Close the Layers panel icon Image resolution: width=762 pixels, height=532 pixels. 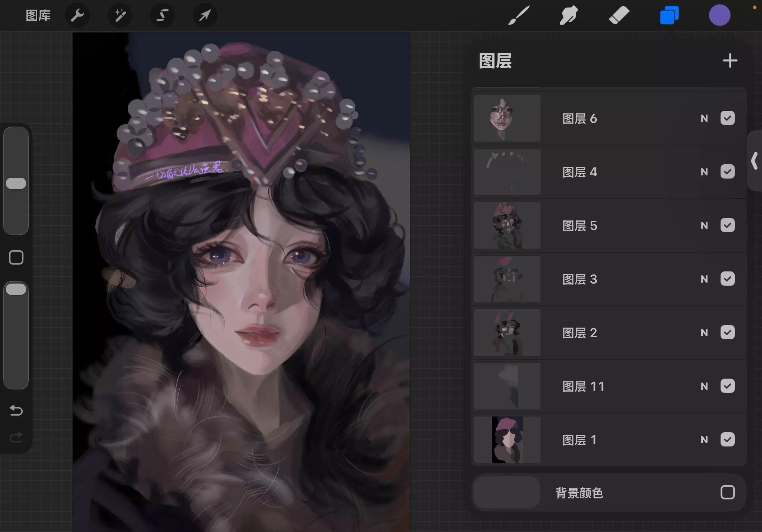click(x=669, y=15)
